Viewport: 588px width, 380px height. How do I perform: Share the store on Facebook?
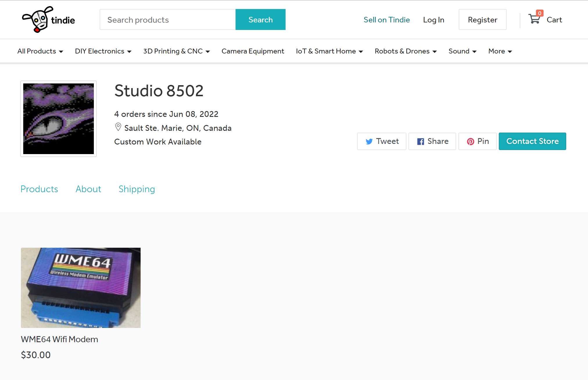(432, 141)
